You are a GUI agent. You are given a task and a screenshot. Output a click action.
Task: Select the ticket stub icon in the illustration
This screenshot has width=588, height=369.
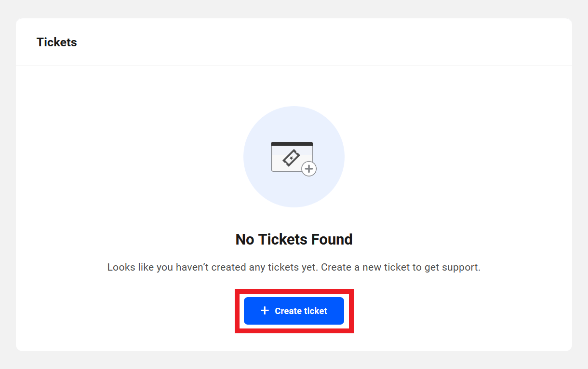click(x=291, y=157)
